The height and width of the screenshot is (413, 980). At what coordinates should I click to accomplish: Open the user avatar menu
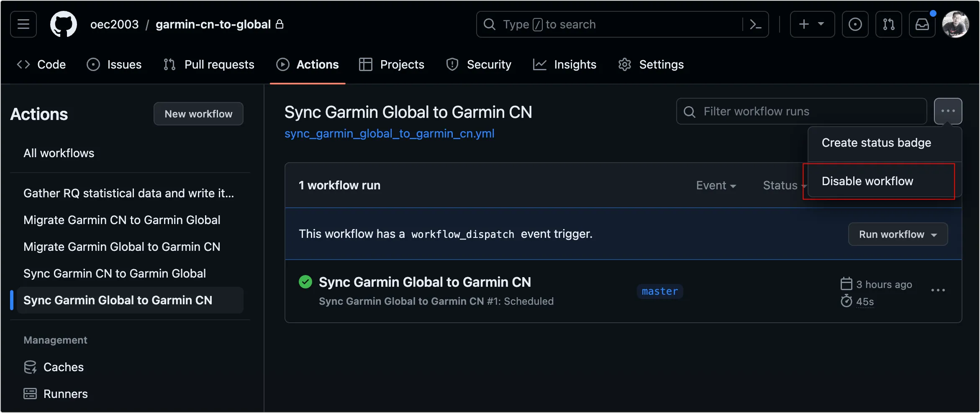pos(955,24)
